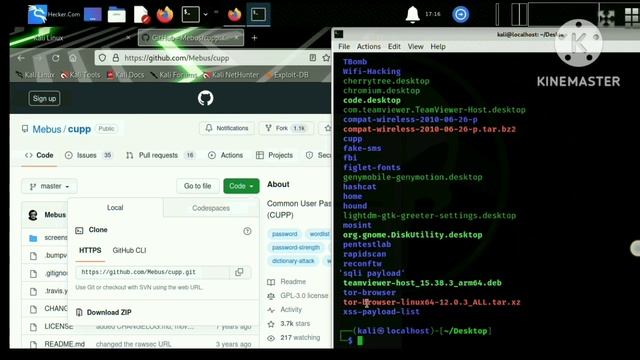Open the terminal Help menu
The height and width of the screenshot is (360, 640).
click(x=438, y=47)
